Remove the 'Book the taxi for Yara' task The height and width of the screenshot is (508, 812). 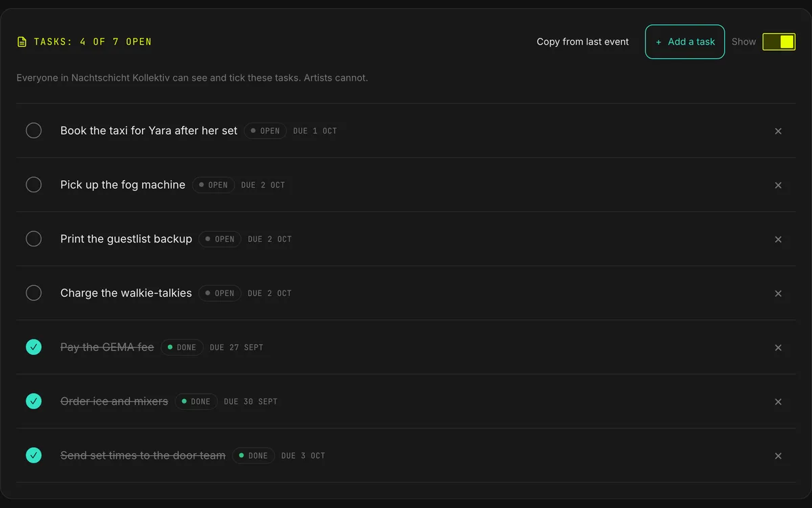(x=778, y=131)
